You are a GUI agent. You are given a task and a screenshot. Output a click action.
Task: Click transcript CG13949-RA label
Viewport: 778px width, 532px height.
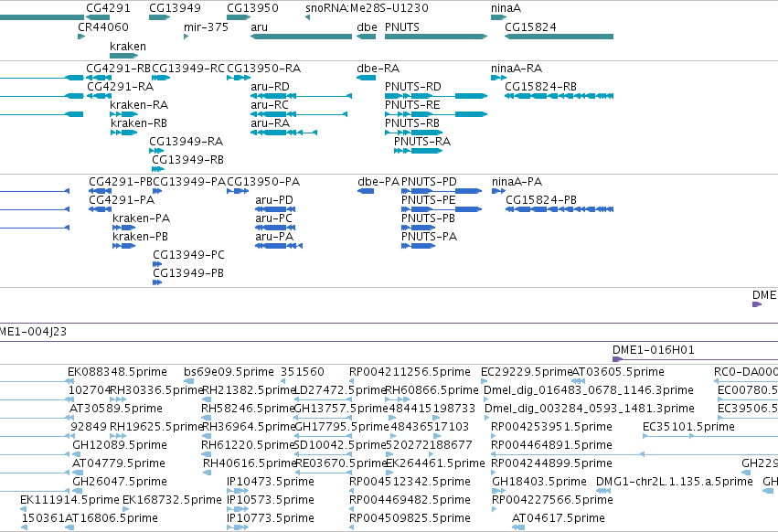point(187,142)
